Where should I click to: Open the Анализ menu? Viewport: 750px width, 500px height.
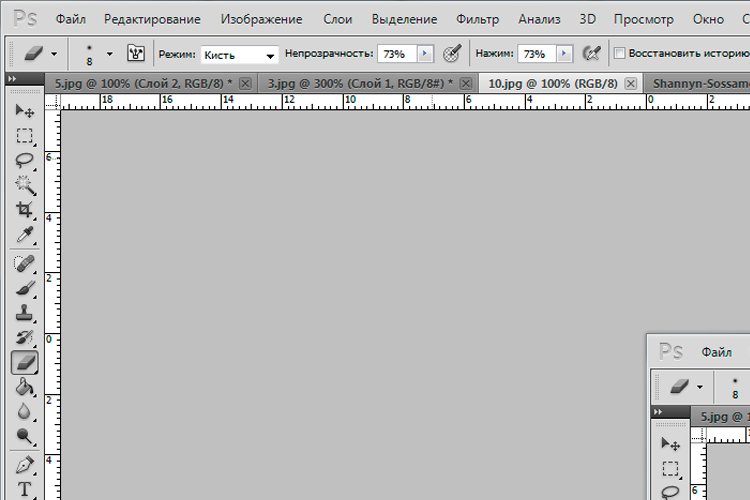click(539, 19)
